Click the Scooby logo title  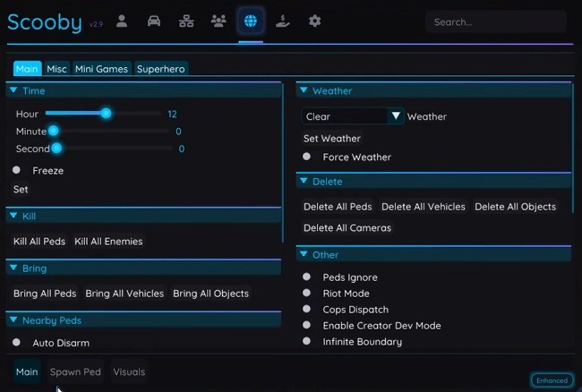45,22
